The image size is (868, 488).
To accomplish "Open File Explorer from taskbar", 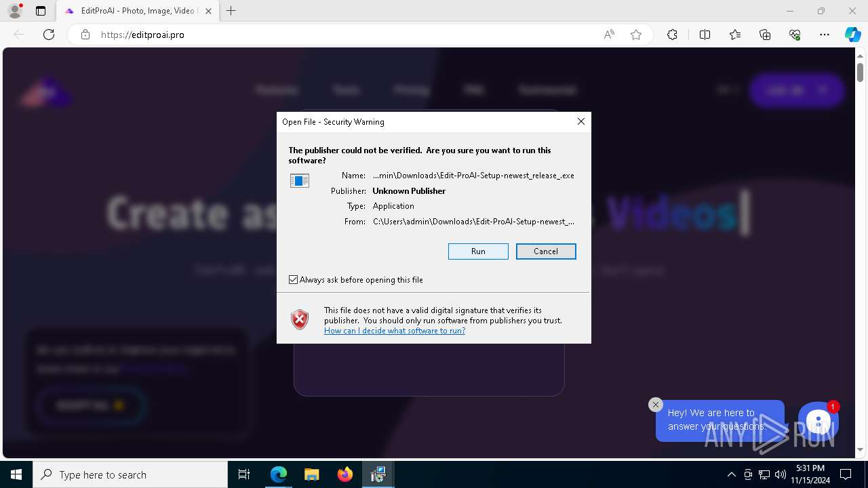I will pos(311,474).
